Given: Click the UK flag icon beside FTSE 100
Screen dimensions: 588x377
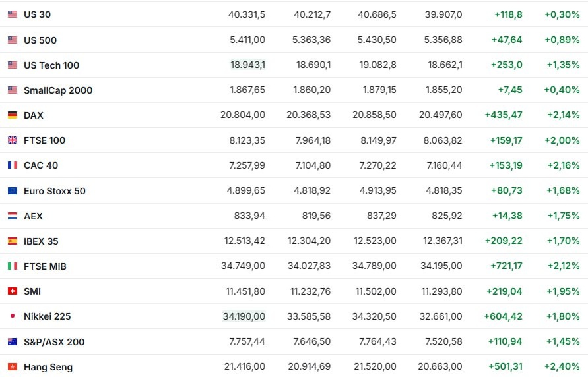Looking at the screenshot, I should pos(13,140).
